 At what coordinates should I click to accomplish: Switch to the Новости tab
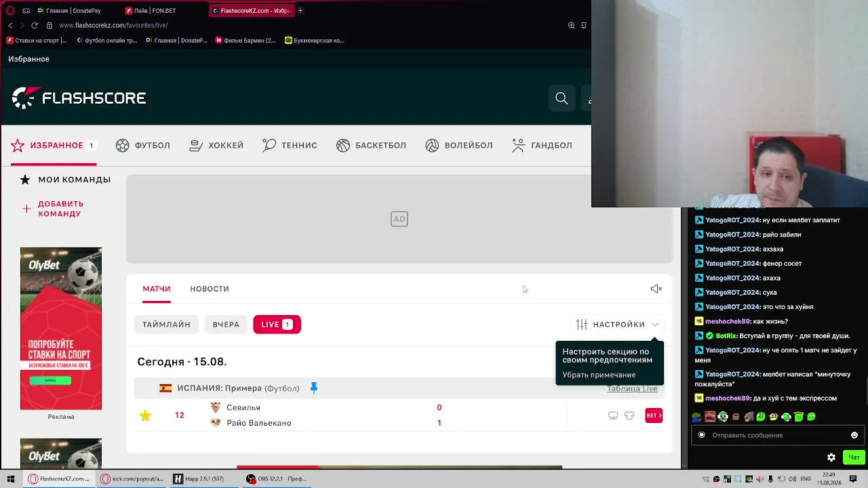(x=210, y=289)
